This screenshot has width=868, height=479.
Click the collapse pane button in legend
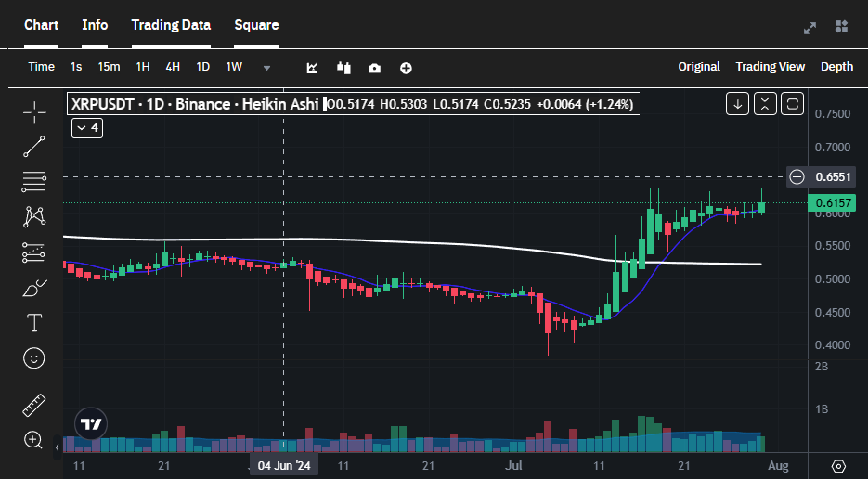tap(765, 104)
